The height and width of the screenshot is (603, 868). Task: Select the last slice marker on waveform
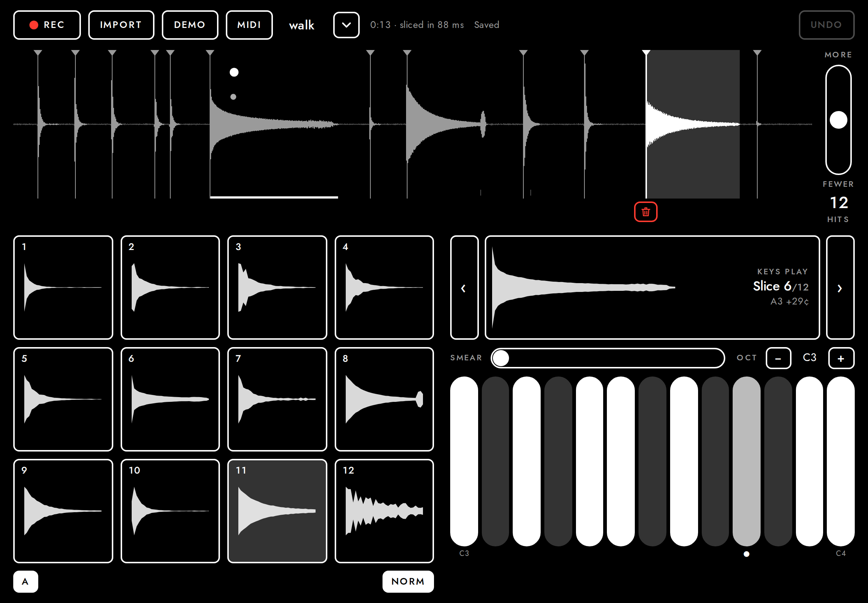tap(757, 53)
